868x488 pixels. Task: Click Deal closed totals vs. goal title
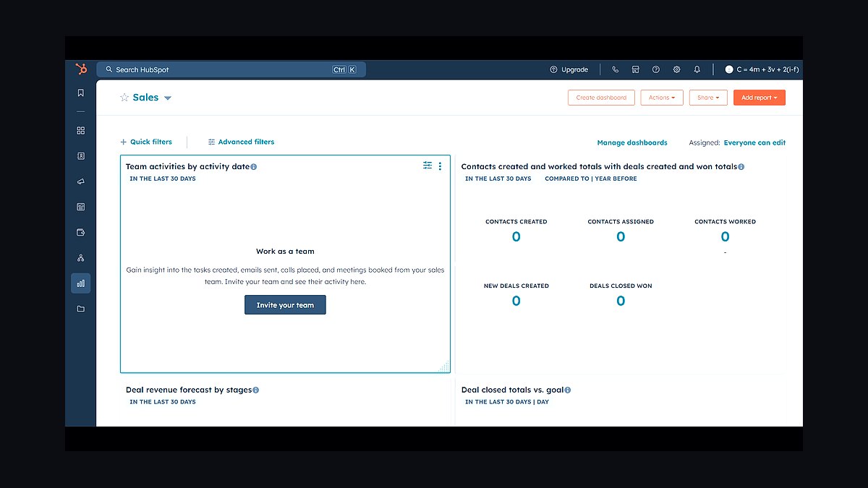[513, 390]
